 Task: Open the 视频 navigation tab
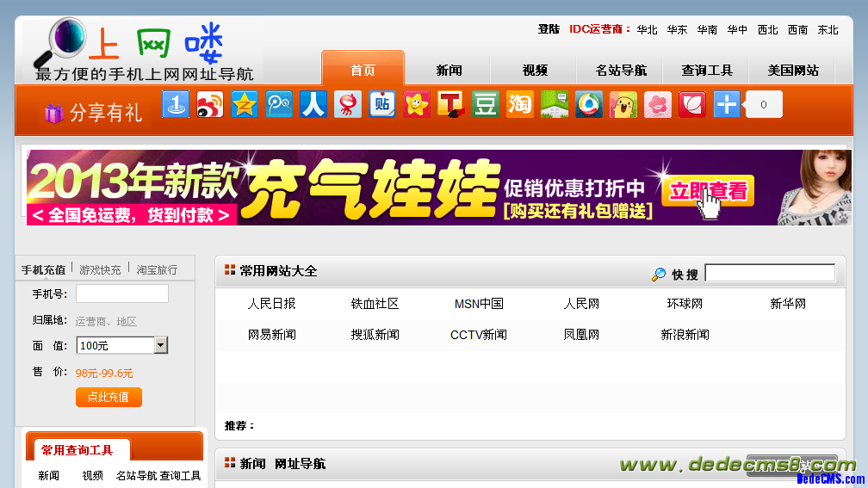(535, 71)
